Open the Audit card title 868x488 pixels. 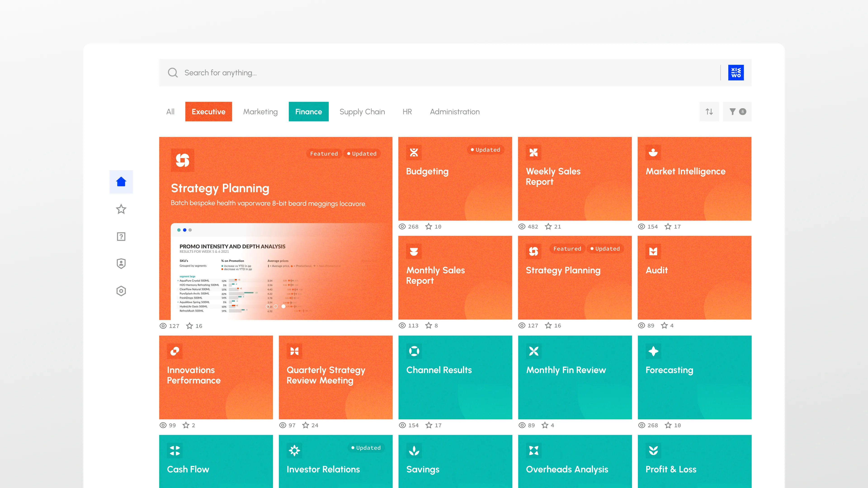click(656, 270)
